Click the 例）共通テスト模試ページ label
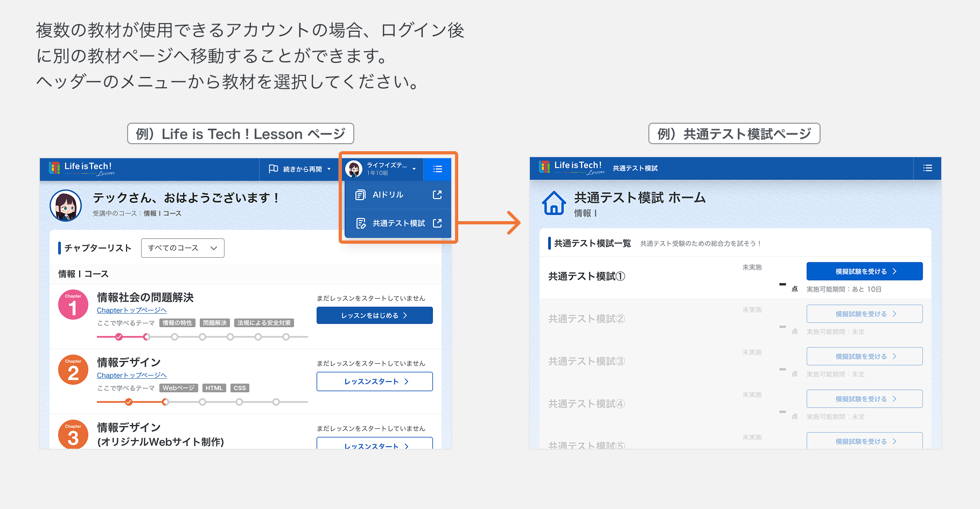The height and width of the screenshot is (509, 980). pyautogui.click(x=734, y=133)
